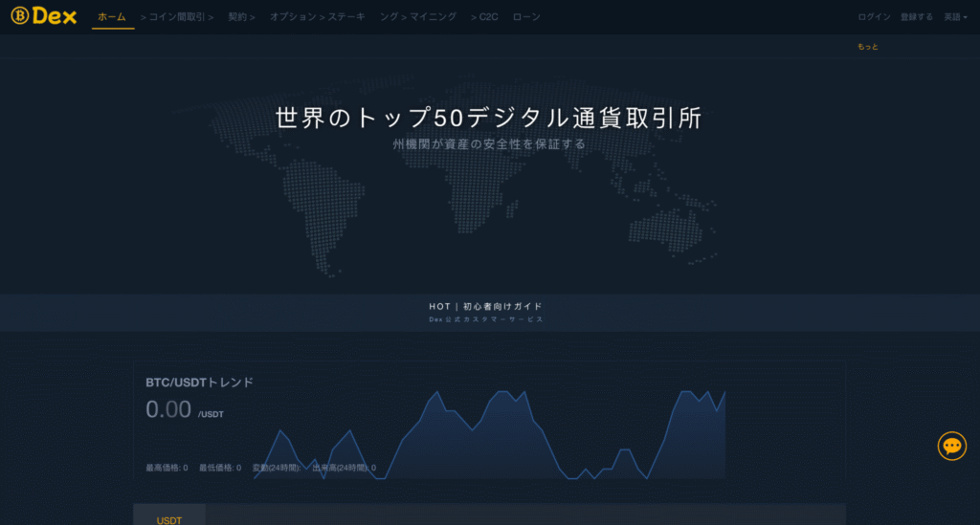This screenshot has height=525, width=980.
Task: Open the live chat support bubble
Action: point(952,446)
